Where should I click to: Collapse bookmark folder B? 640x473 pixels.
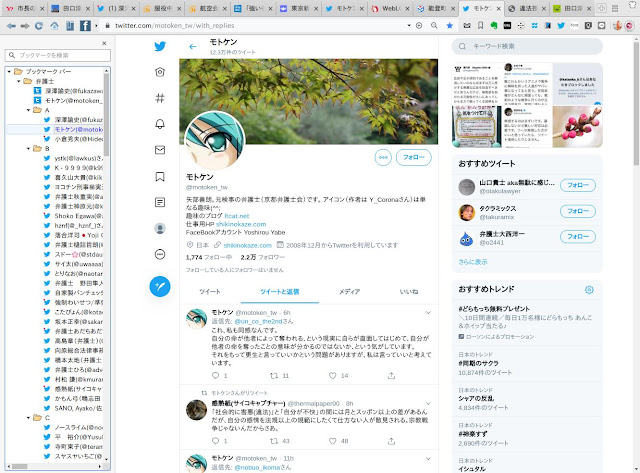(x=28, y=149)
